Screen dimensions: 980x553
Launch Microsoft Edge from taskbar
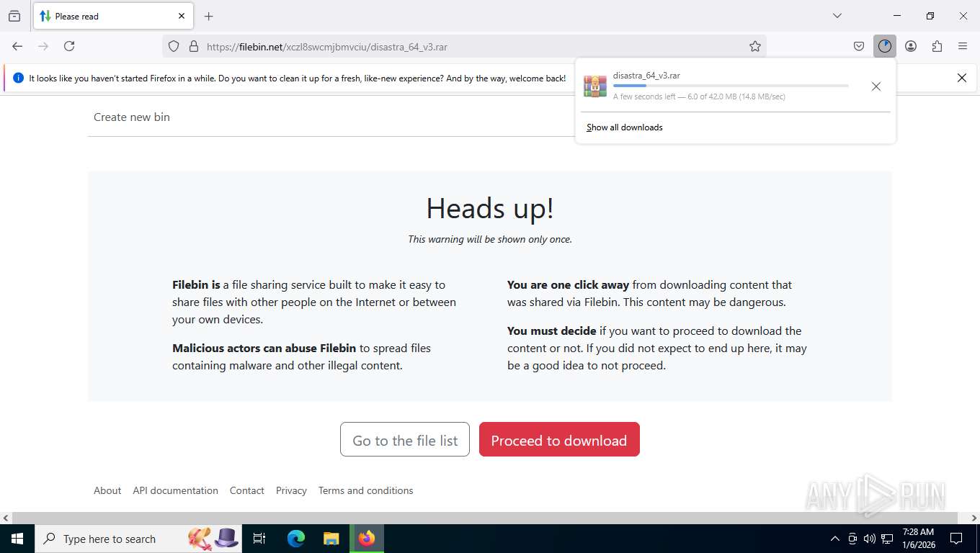[x=296, y=539]
